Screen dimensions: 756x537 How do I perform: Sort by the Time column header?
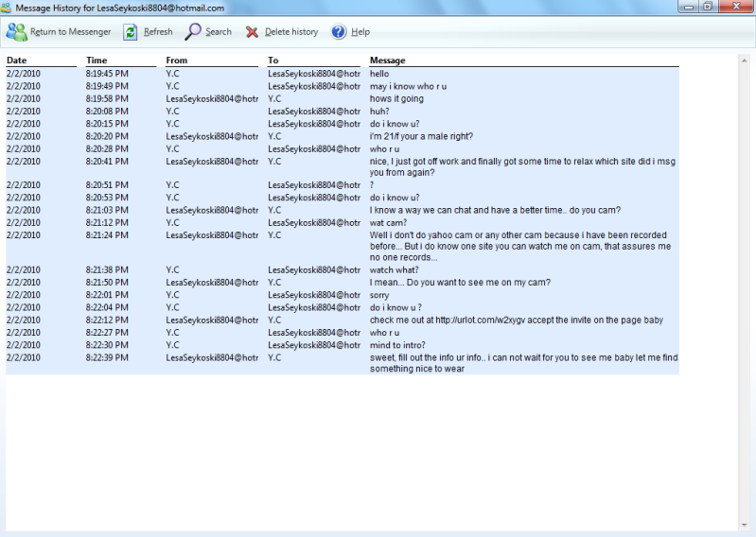pos(97,61)
